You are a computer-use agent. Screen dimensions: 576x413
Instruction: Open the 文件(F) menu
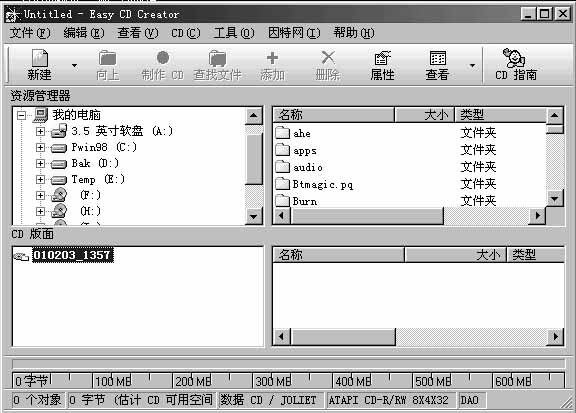coord(30,33)
